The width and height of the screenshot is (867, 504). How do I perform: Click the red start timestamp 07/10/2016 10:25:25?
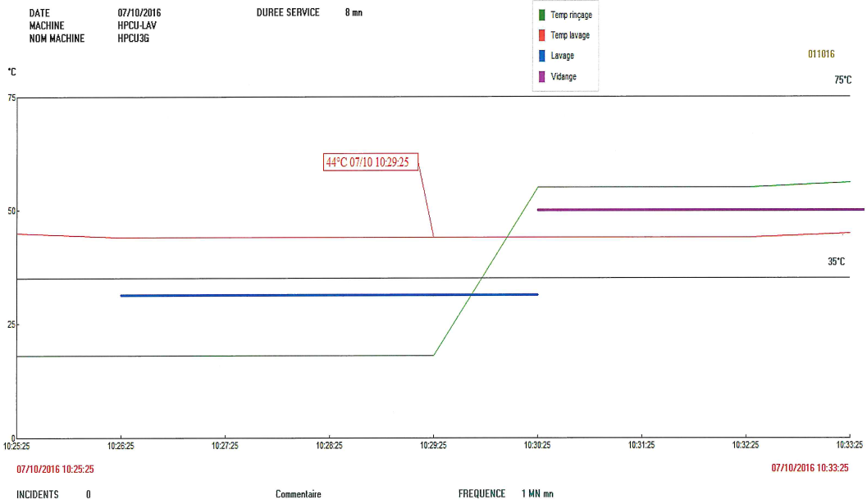[x=55, y=470]
